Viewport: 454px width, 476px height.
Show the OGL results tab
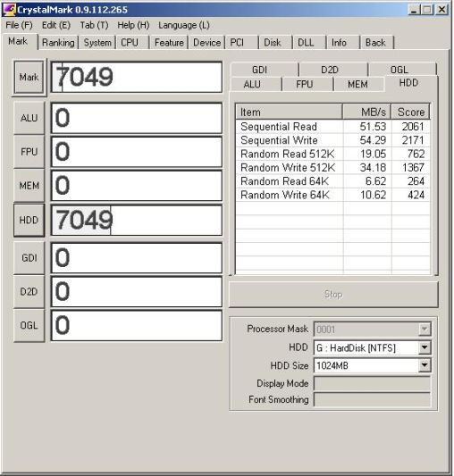click(x=402, y=70)
